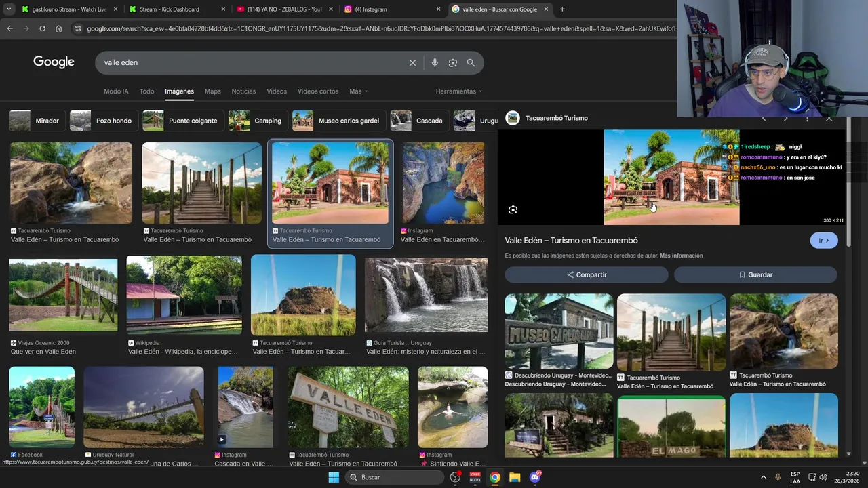Screen dimensions: 868x488
Task: Open Viajes Oceanic suspension bridge thumbnail
Action: [63, 296]
